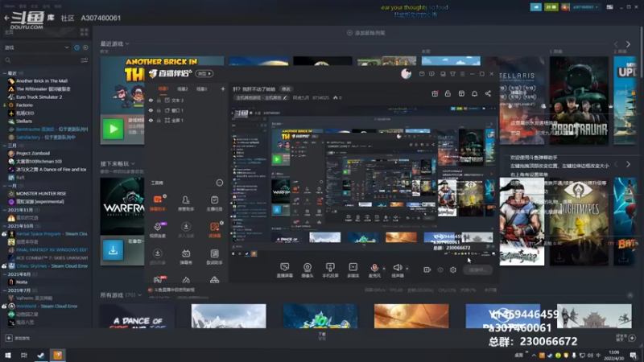Add the Camera source in stream tool

click(x=308, y=270)
